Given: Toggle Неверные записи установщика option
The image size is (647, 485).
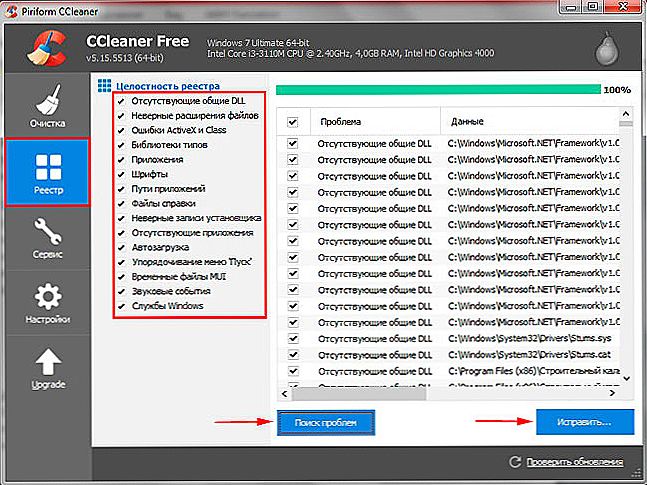Looking at the screenshot, I should [121, 218].
